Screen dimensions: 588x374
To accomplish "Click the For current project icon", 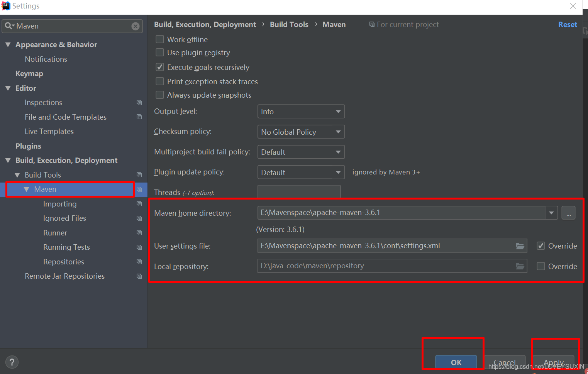I will 372,24.
